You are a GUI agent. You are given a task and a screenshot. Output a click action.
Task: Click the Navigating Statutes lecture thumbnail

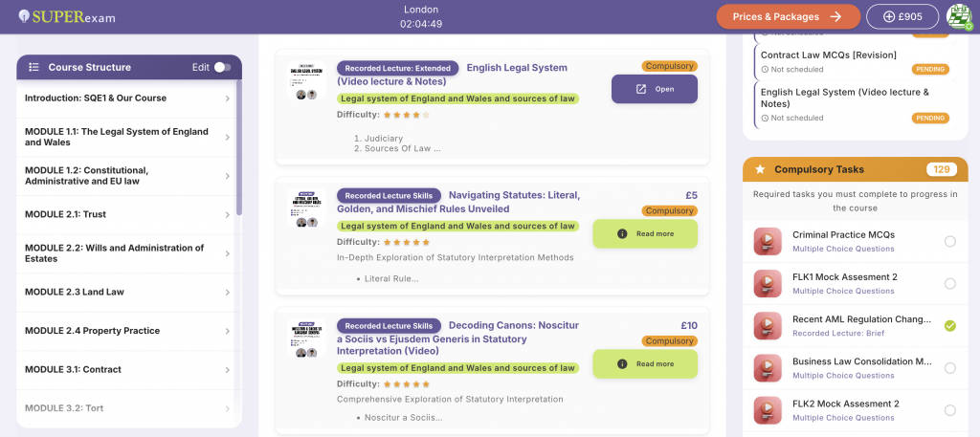(306, 208)
